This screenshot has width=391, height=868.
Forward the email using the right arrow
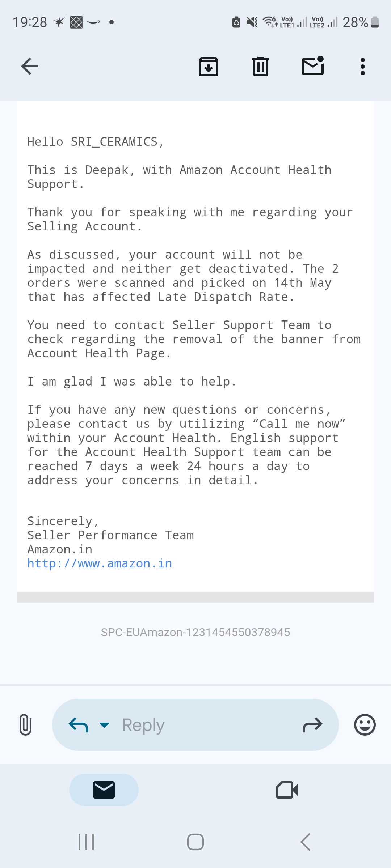[312, 725]
